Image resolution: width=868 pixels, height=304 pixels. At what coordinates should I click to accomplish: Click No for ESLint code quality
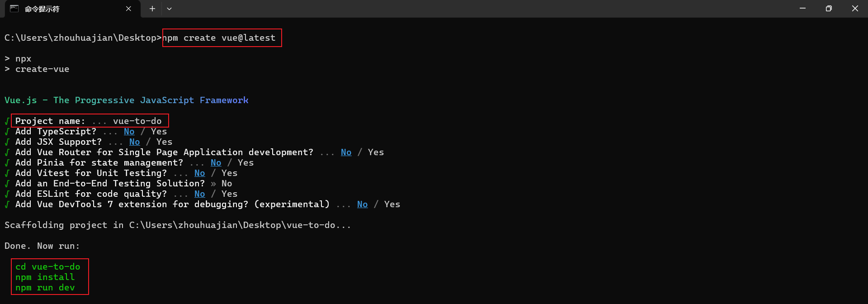[200, 194]
